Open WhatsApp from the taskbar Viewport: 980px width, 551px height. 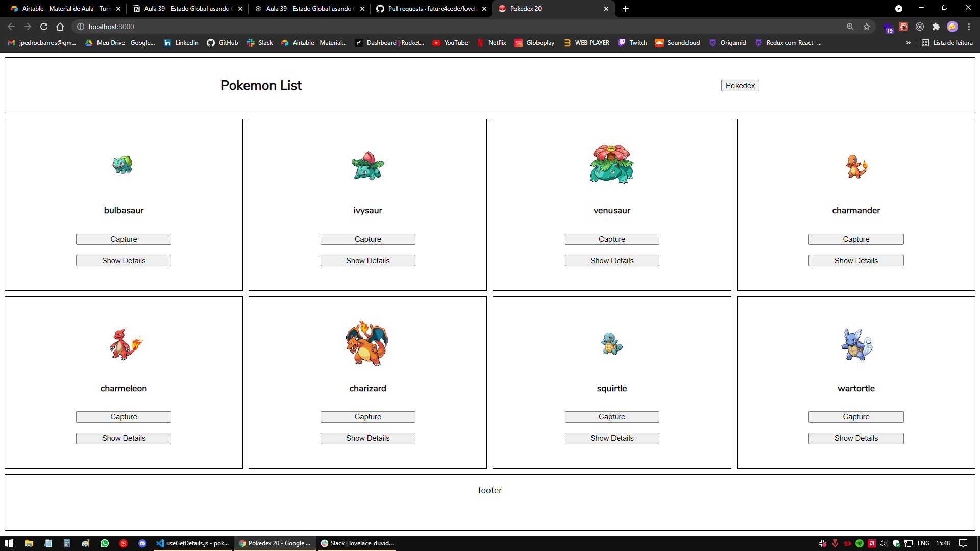tap(105, 543)
